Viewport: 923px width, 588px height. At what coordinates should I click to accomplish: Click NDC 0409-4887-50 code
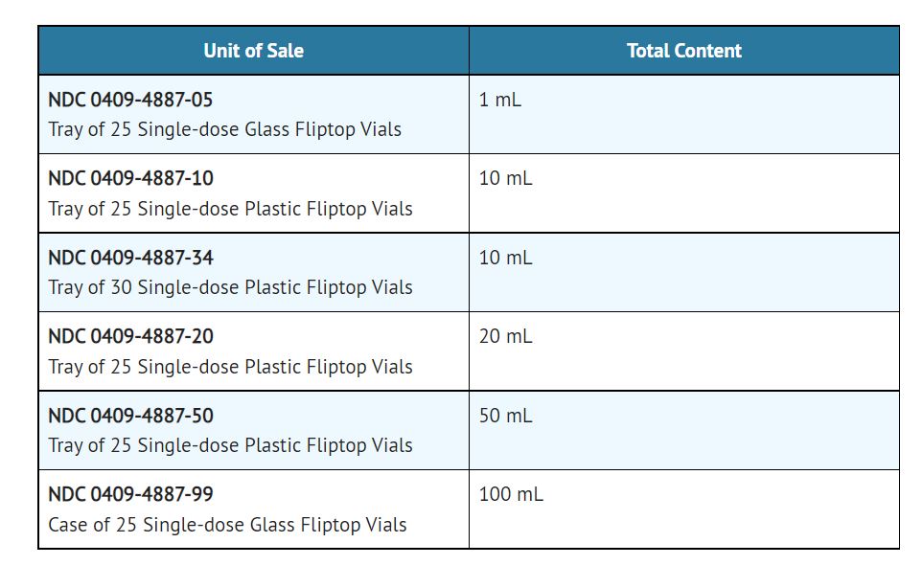pos(130,416)
